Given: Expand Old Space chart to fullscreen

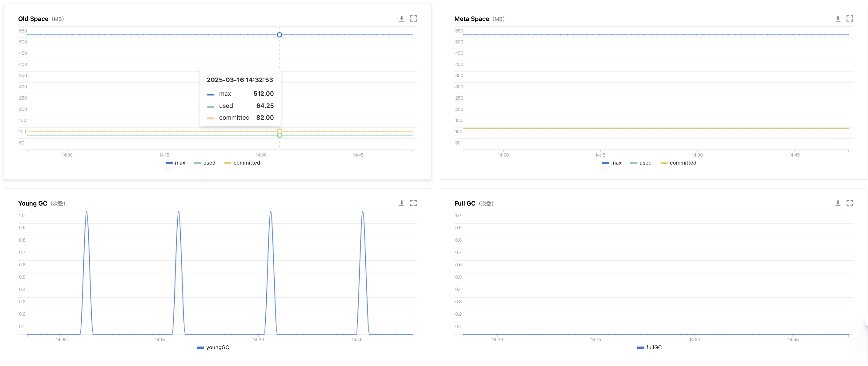Looking at the screenshot, I should pos(413,18).
